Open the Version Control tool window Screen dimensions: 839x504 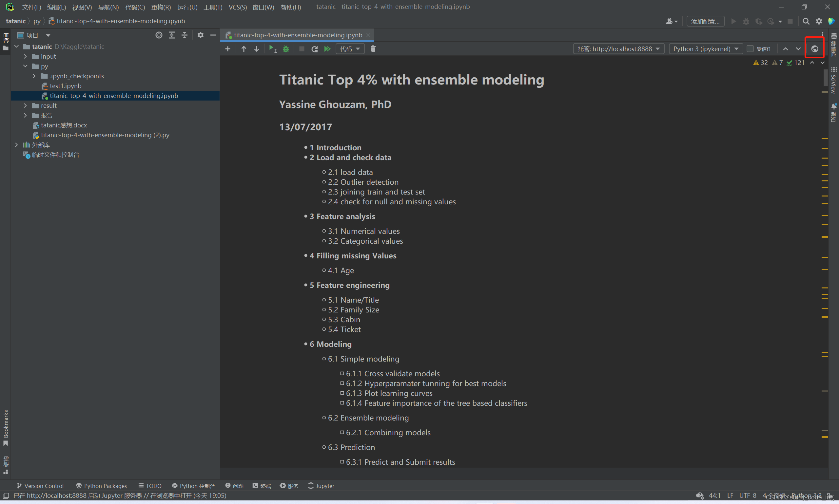(x=40, y=486)
